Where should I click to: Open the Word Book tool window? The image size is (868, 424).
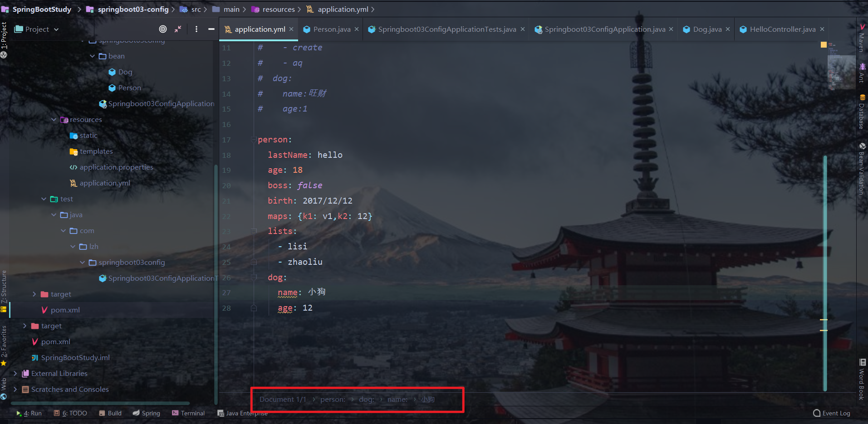(862, 379)
